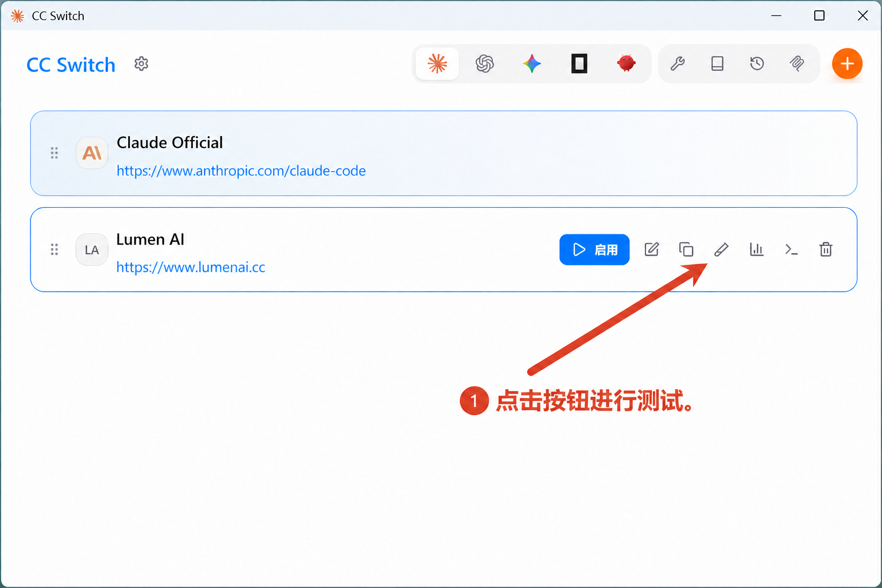Enable the Lumen AI provider with 启用
882x588 pixels.
(594, 249)
